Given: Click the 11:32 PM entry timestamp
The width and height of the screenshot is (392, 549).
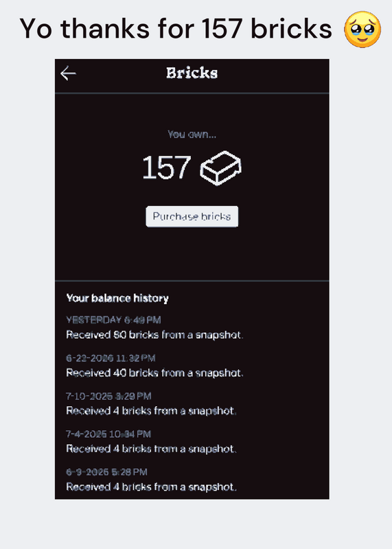Looking at the screenshot, I should click(111, 358).
